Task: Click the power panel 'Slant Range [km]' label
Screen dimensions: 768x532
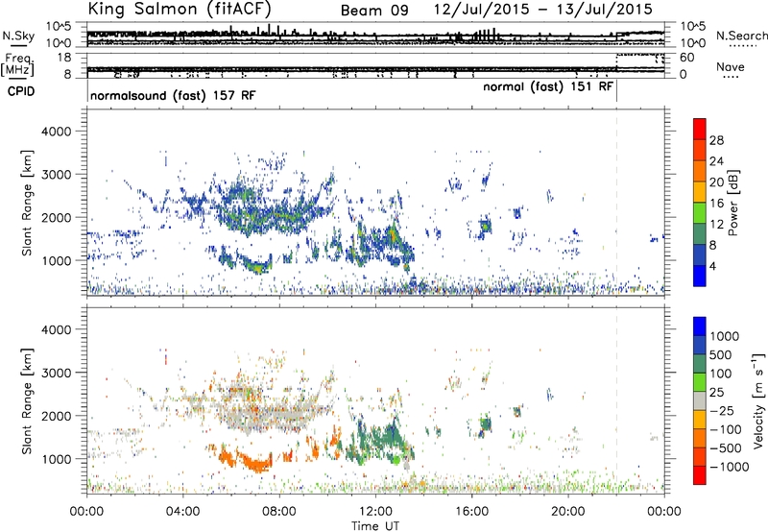Action: (x=27, y=203)
